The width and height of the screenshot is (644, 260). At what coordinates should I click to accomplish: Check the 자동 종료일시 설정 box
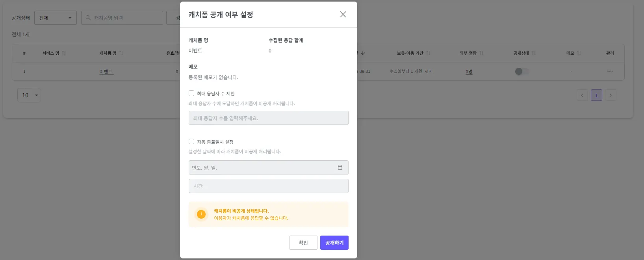[x=191, y=141]
